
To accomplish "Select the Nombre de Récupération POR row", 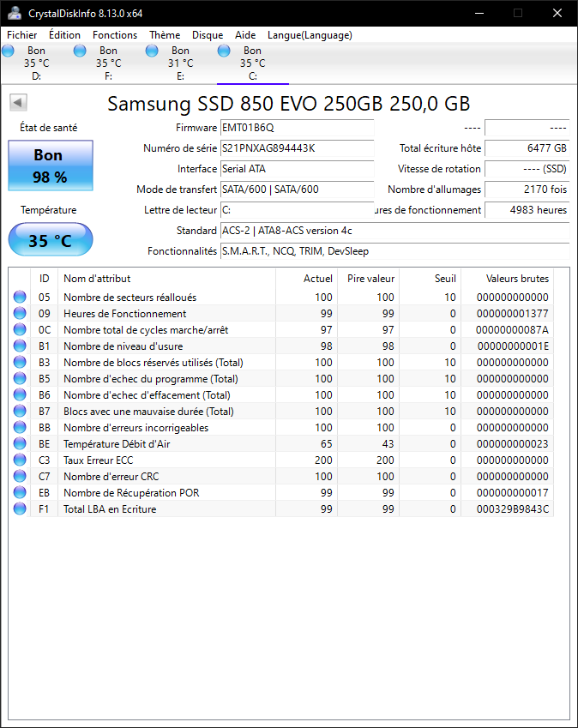I will point(281,492).
